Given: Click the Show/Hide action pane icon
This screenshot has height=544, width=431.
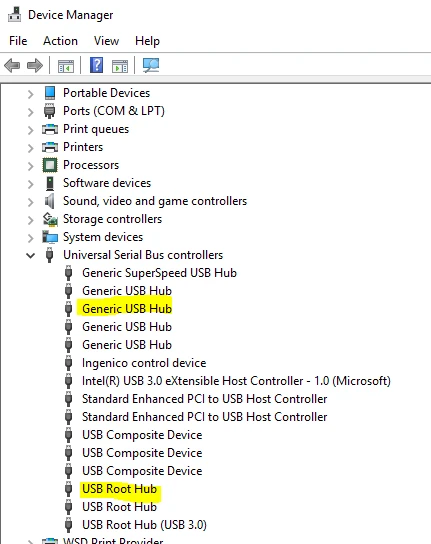Looking at the screenshot, I should coord(120,66).
